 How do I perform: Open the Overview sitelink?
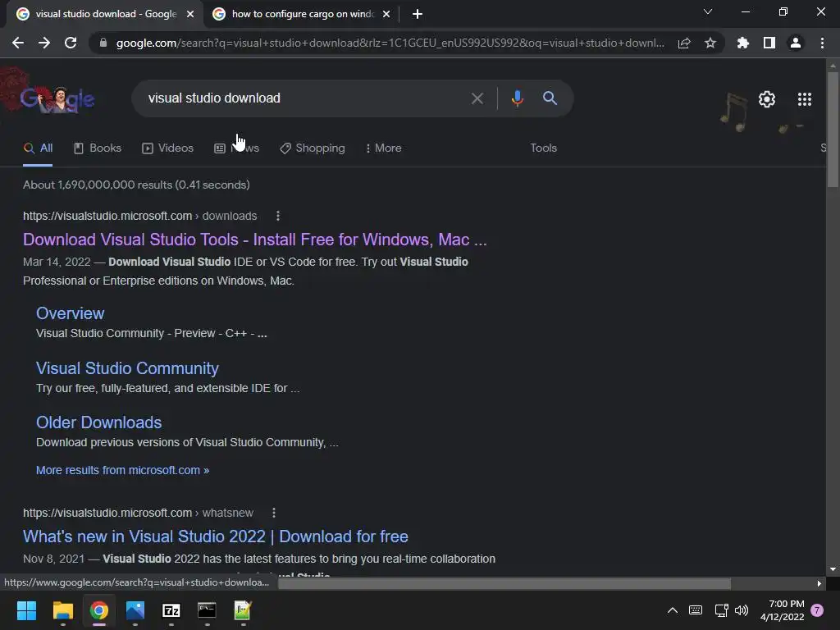pos(71,313)
